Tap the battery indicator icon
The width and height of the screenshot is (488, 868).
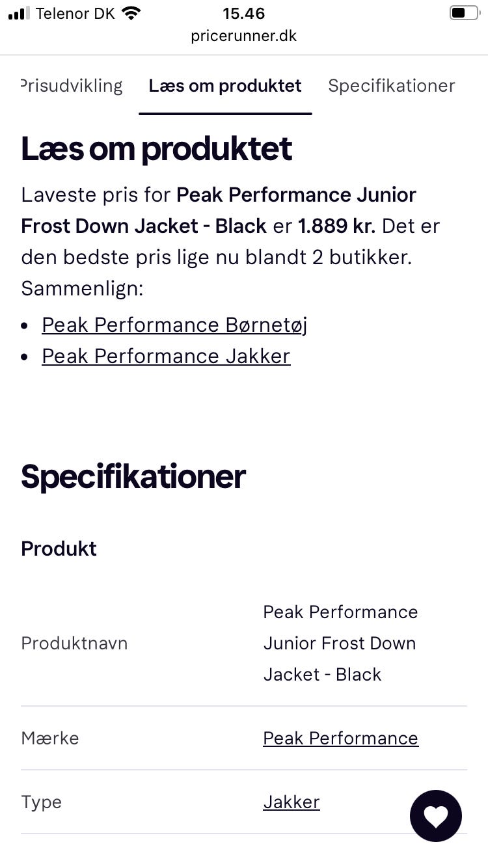tap(464, 13)
